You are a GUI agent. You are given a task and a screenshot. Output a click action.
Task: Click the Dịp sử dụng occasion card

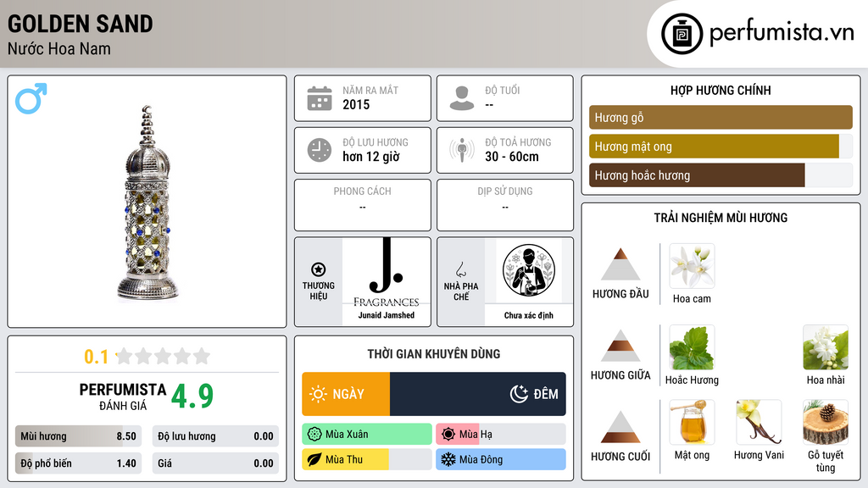point(505,205)
